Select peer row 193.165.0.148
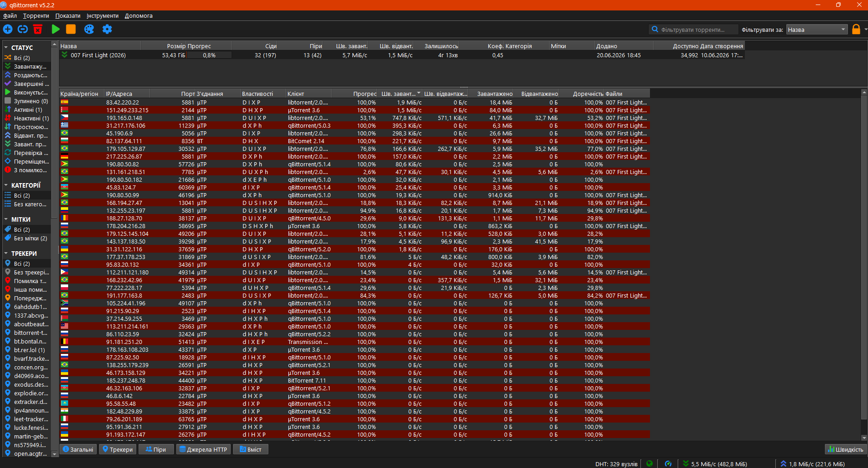 tap(355, 118)
